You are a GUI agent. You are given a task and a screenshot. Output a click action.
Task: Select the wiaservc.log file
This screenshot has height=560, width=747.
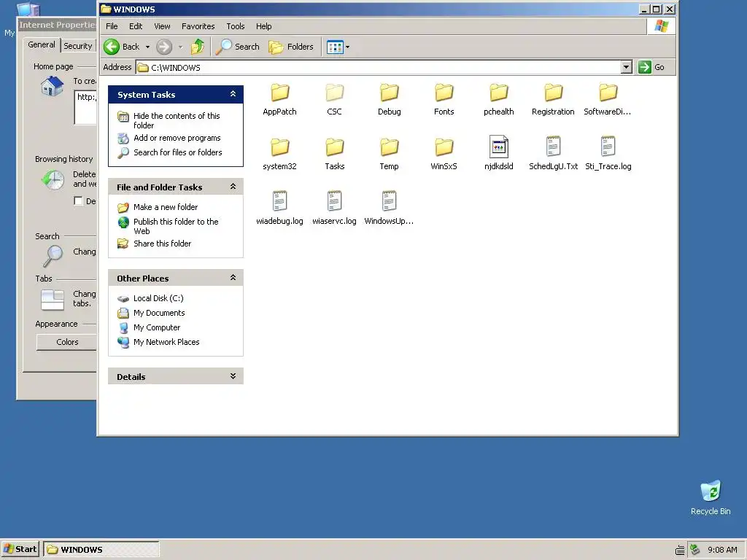(334, 208)
